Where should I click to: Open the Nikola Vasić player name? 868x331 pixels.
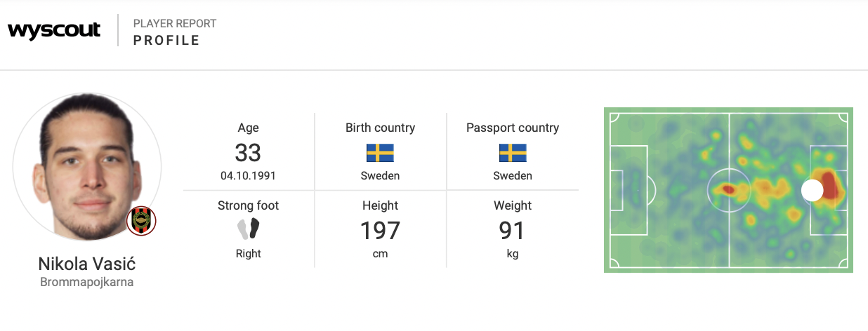click(x=87, y=264)
